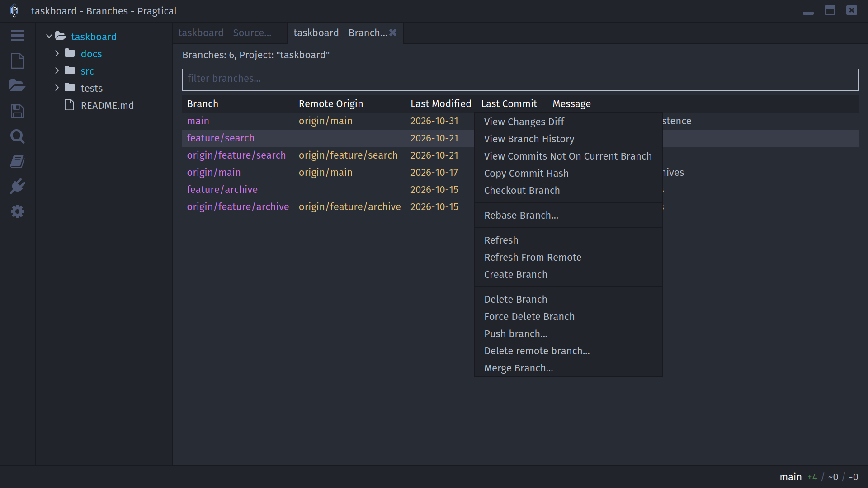The height and width of the screenshot is (488, 868).
Task: Choose View Changes Diff from context menu
Action: 568,122
